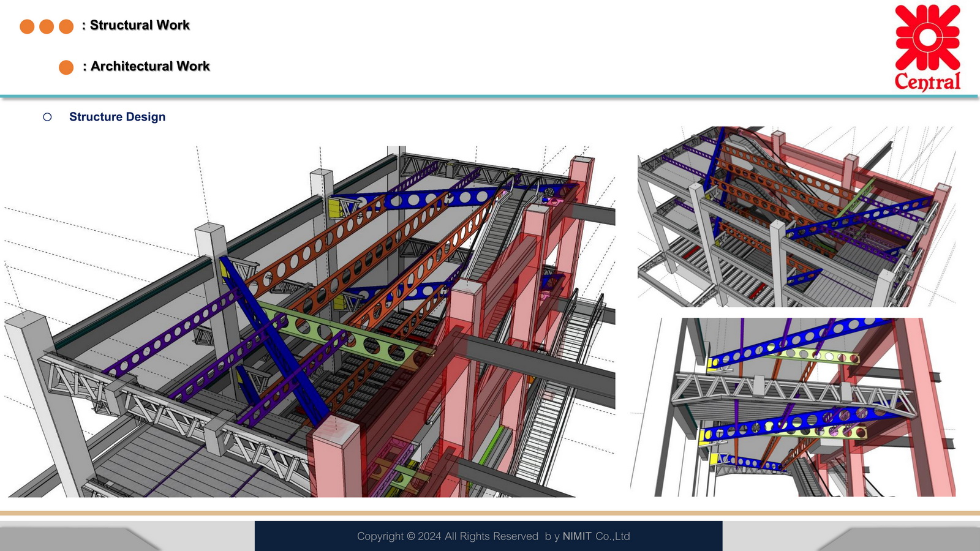Viewport: 980px width, 551px height.
Task: Click the tan horizontal line above footer
Action: click(x=490, y=513)
